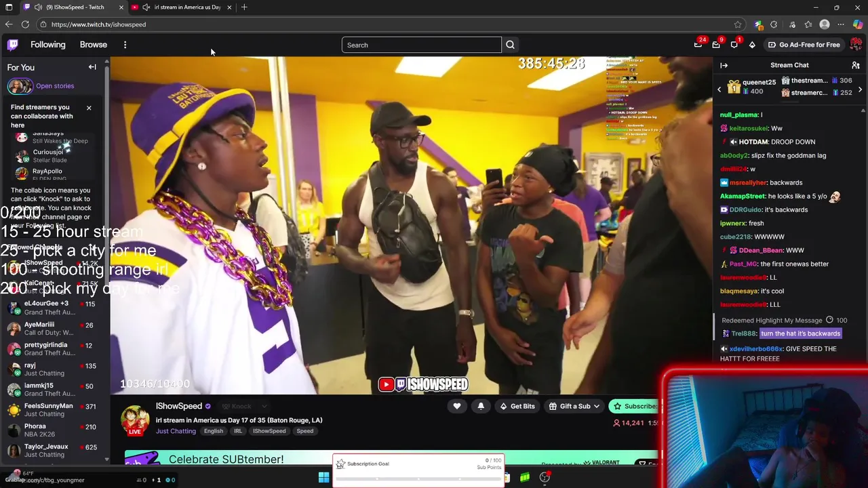Click the Go Ad-Free for Free button
Image resolution: width=868 pixels, height=488 pixels.
(x=804, y=45)
